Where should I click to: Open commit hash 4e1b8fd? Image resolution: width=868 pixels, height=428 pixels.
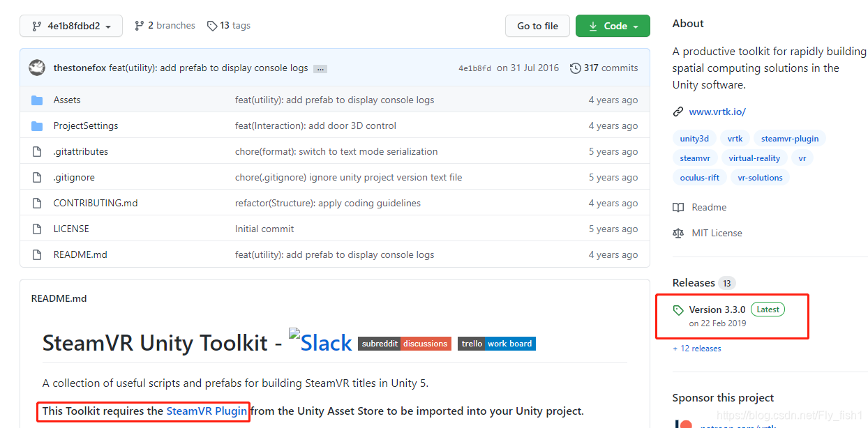[474, 68]
